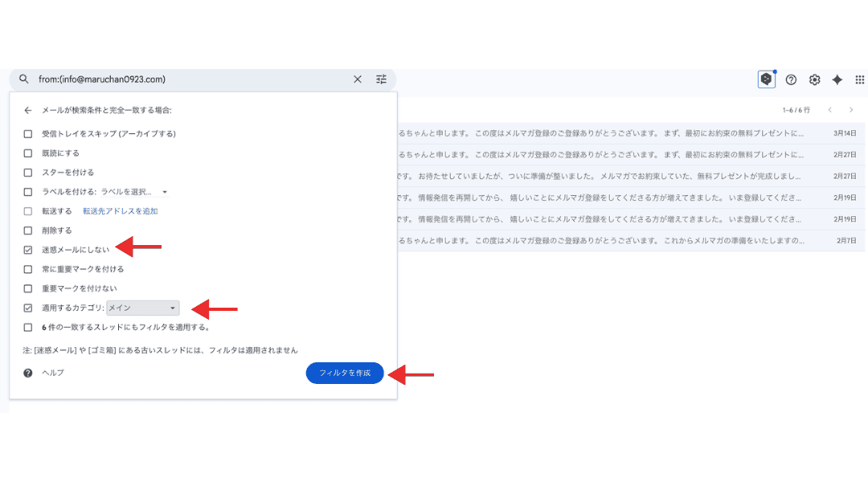The width and height of the screenshot is (868, 482).
Task: Open the Google apps grid icon
Action: (x=859, y=80)
